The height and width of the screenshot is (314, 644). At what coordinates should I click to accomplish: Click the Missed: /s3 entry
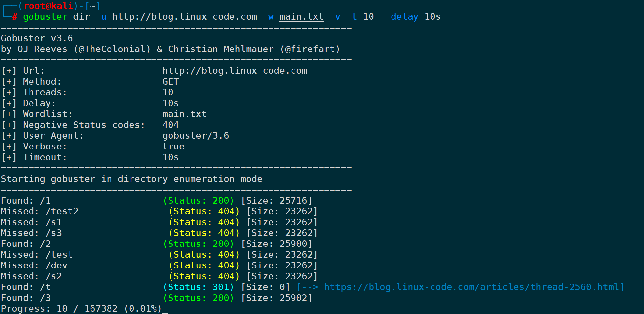(x=31, y=233)
